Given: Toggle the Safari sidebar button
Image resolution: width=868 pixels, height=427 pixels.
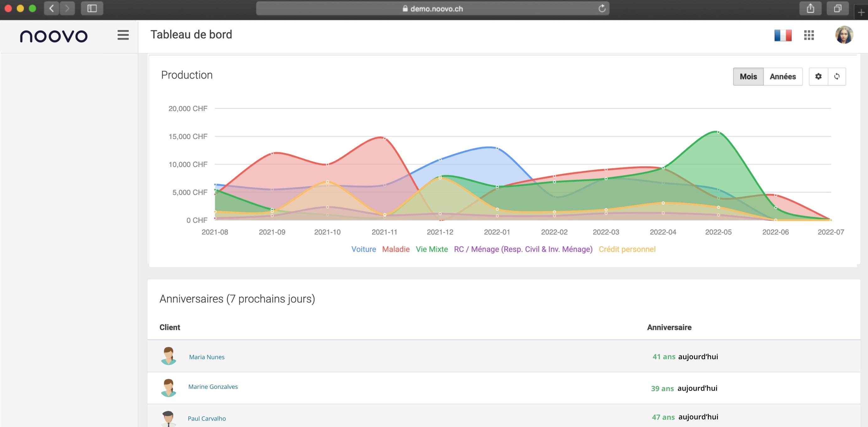Looking at the screenshot, I should [92, 8].
